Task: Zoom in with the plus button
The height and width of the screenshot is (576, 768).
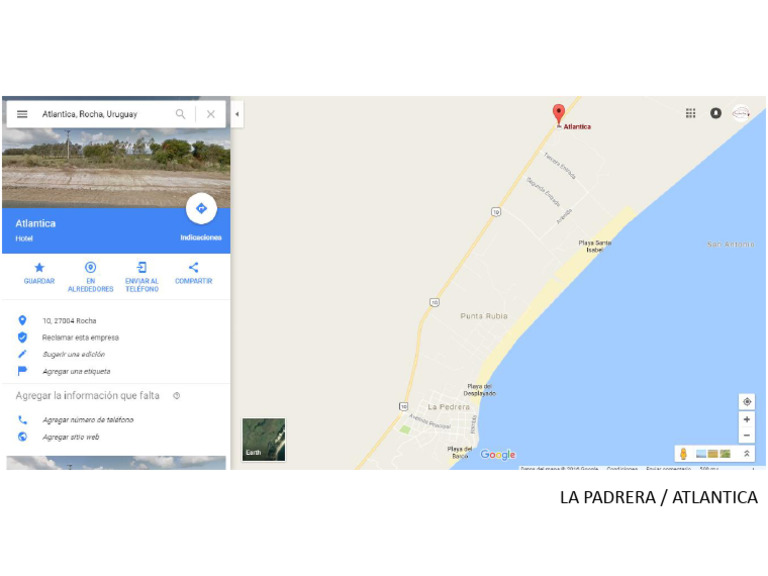Action: click(x=747, y=419)
